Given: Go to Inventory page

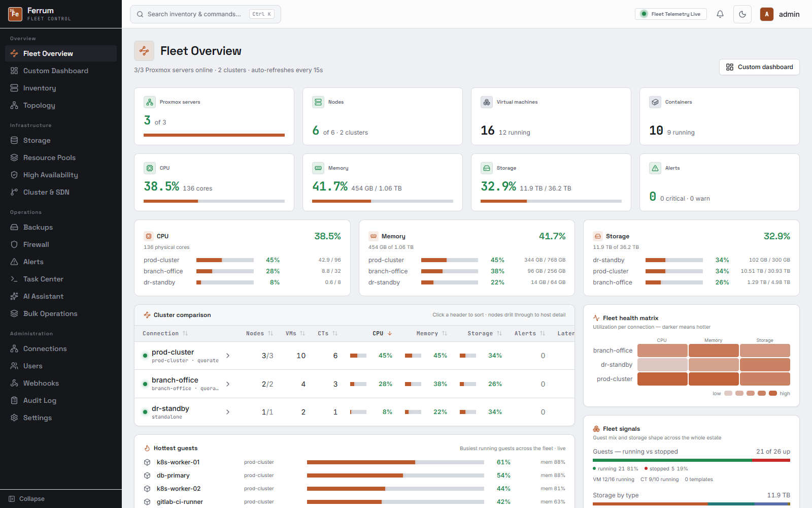Looking at the screenshot, I should tap(61, 88).
